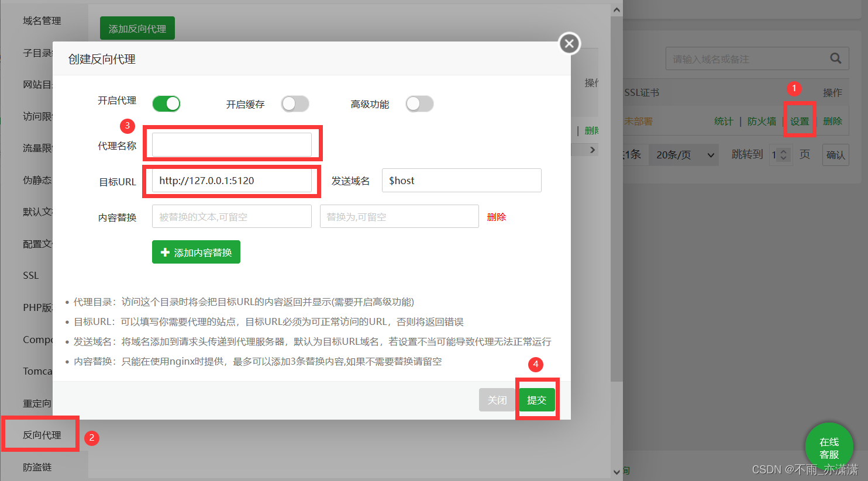Image resolution: width=868 pixels, height=481 pixels.
Task: Click the 添加反向代理 button
Action: pyautogui.click(x=137, y=29)
